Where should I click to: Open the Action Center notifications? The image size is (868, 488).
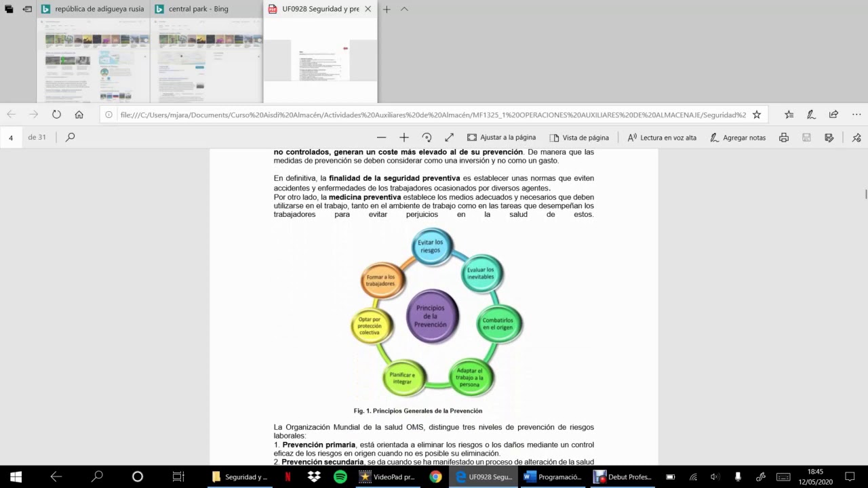click(850, 476)
